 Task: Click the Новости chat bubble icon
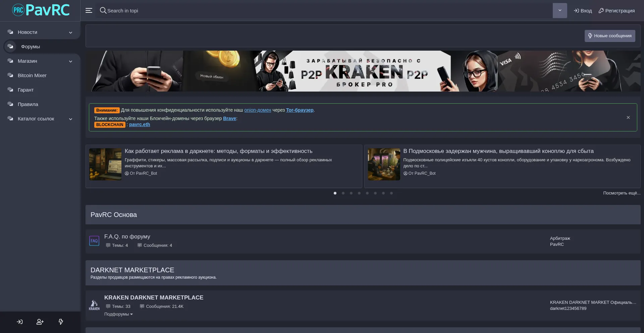pos(10,32)
